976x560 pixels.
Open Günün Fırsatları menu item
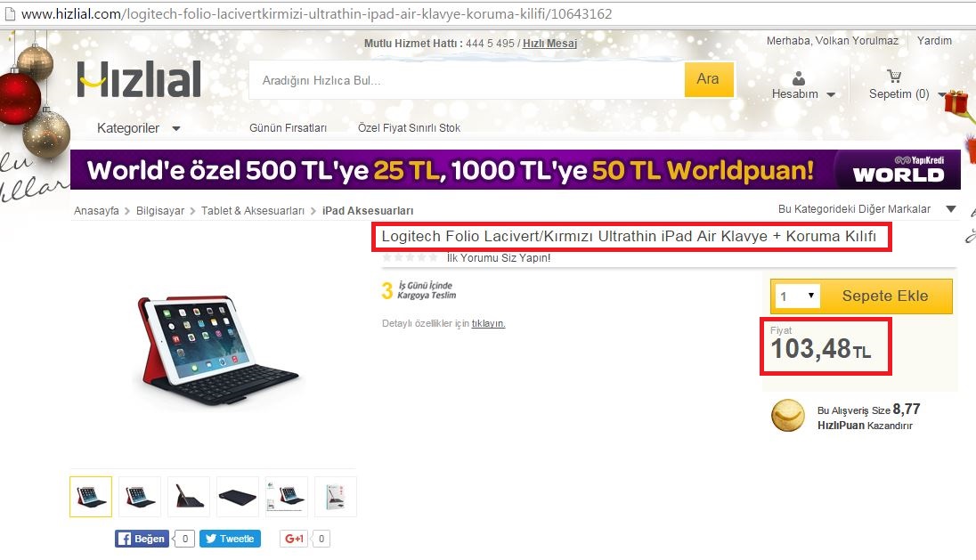pos(288,127)
